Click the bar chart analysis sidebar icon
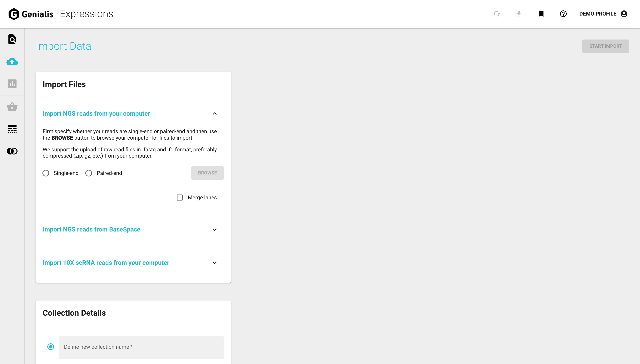Viewport: 640px width, 364px height. pyautogui.click(x=12, y=84)
